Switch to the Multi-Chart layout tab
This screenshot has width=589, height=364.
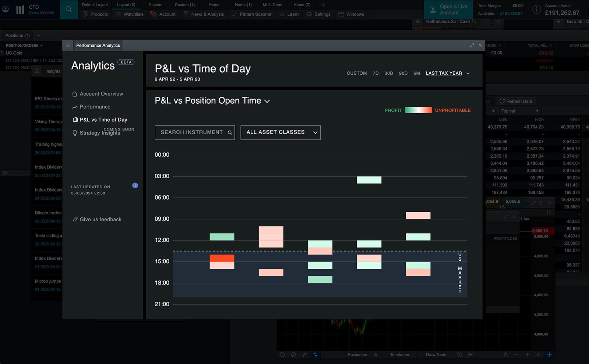[x=272, y=5]
